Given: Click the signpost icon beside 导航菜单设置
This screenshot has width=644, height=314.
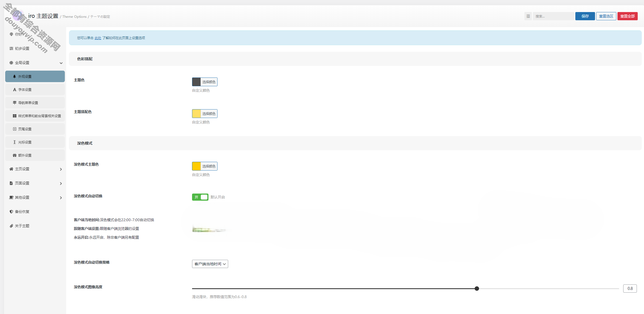Looking at the screenshot, I should point(14,103).
